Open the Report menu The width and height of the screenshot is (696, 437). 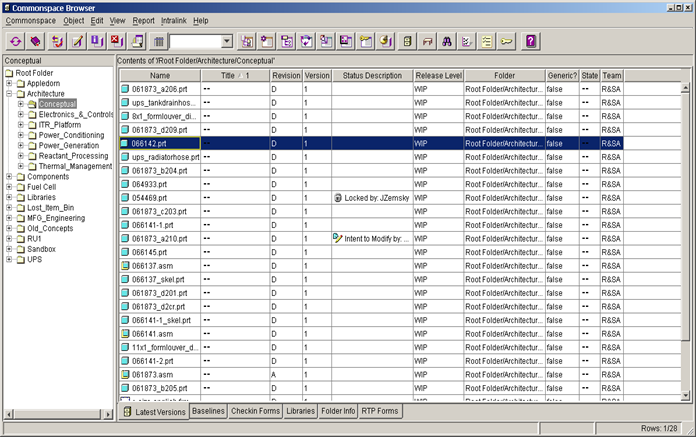(143, 20)
